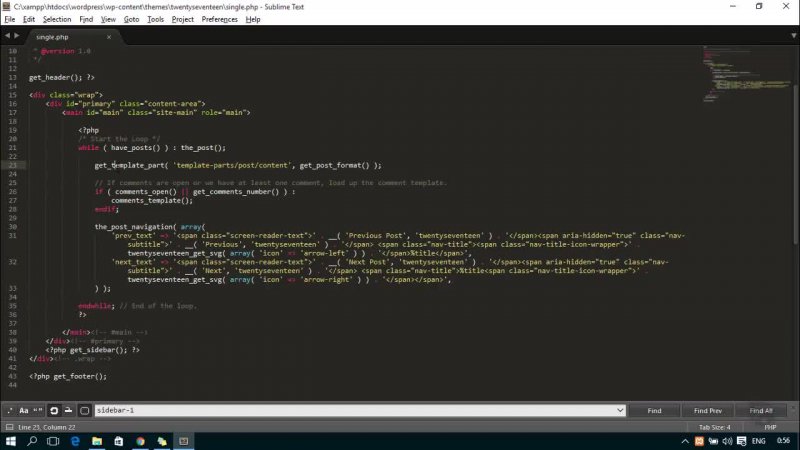The image size is (800, 450).
Task: Open find history dropdown arrow
Action: tap(620, 411)
